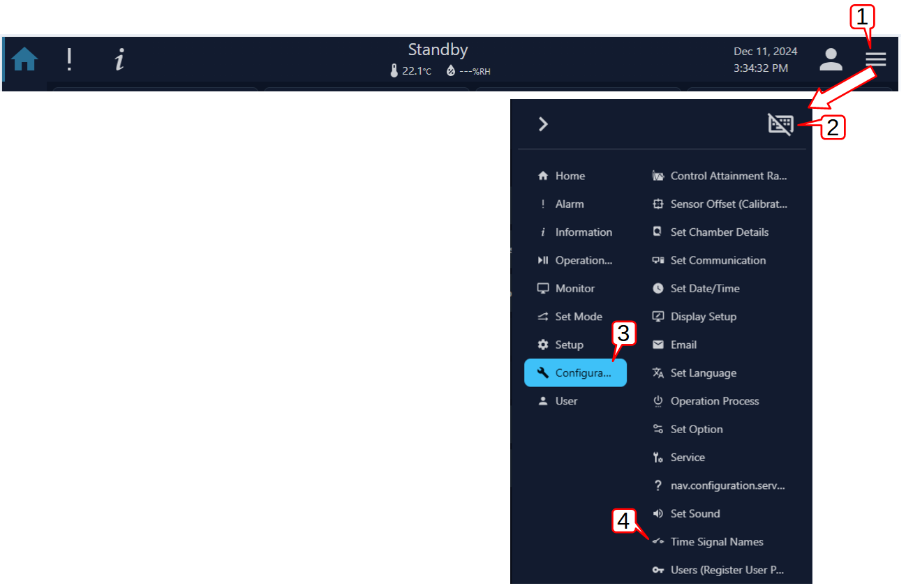Click the power icon beside Operation Process
Viewport: 906px width, 588px height.
coord(658,401)
